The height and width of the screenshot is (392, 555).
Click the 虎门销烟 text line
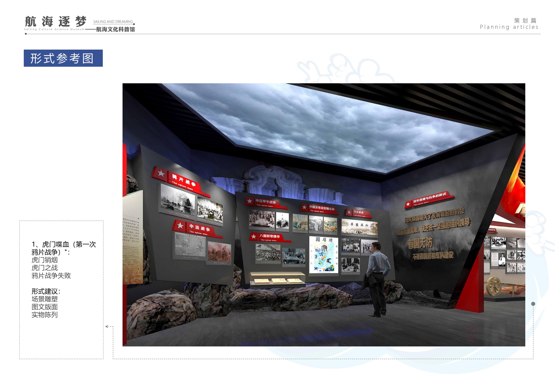pyautogui.click(x=45, y=260)
